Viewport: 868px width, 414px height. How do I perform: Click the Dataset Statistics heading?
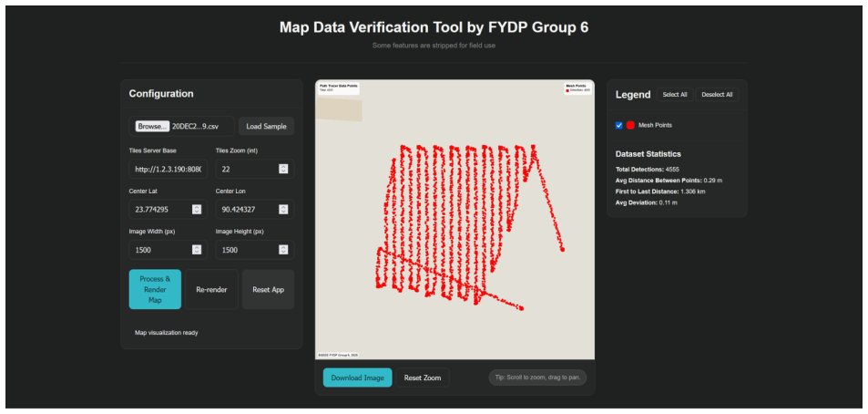(648, 154)
